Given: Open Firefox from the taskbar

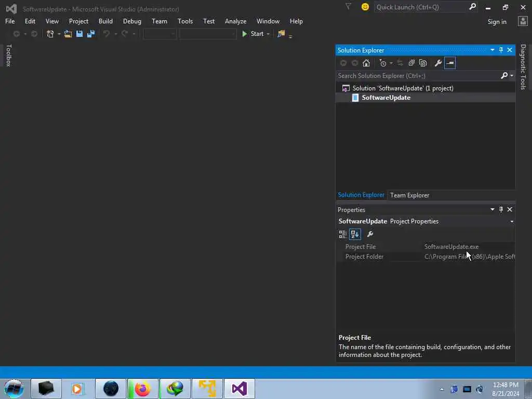Looking at the screenshot, I should pyautogui.click(x=143, y=389).
